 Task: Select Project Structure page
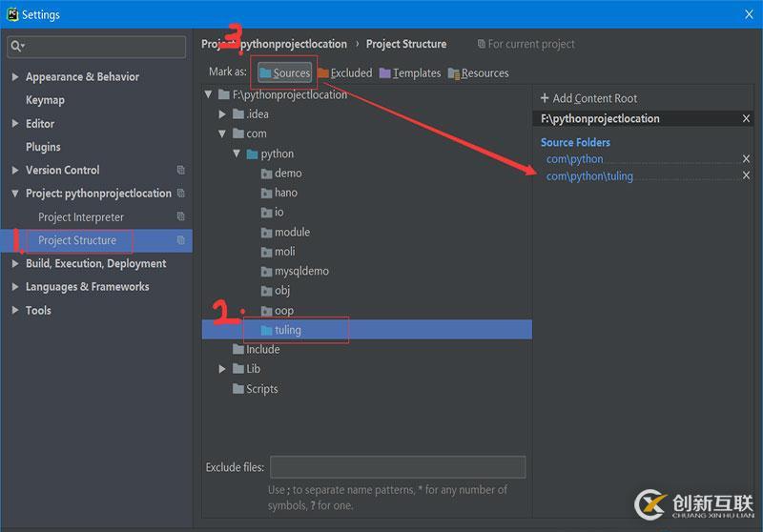click(77, 240)
